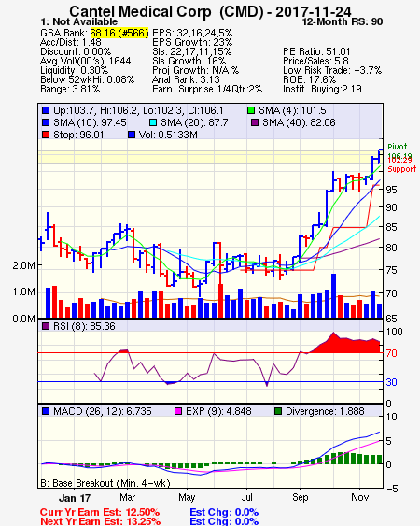This screenshot has height=526, width=420.
Task: Click the Price/Sales: 5.8 line
Action: click(315, 61)
